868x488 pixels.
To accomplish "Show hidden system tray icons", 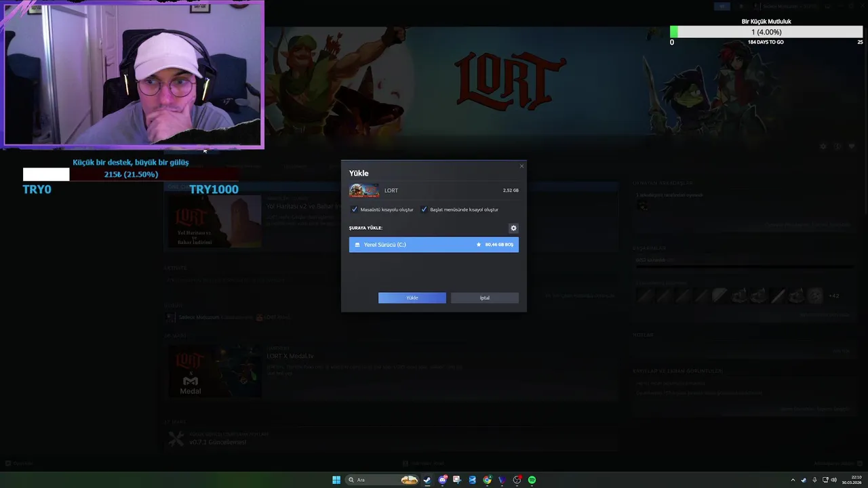I will (x=793, y=480).
